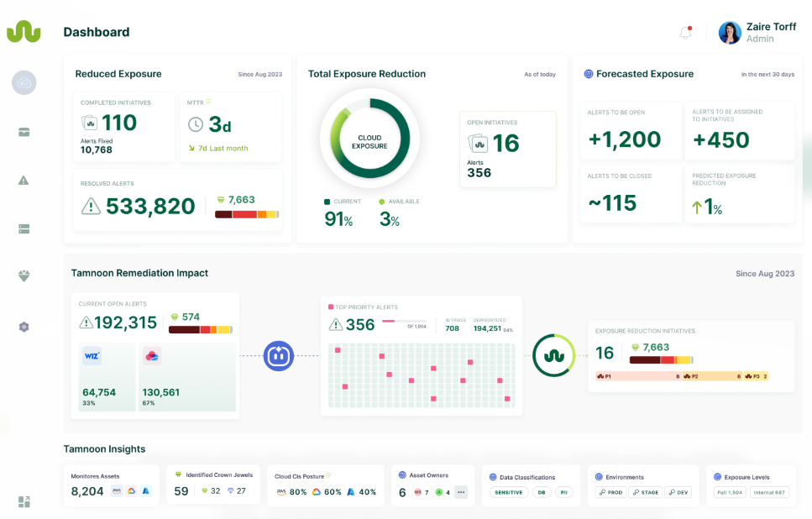Click the blue robot triage icon
812x519 pixels.
pos(279,356)
